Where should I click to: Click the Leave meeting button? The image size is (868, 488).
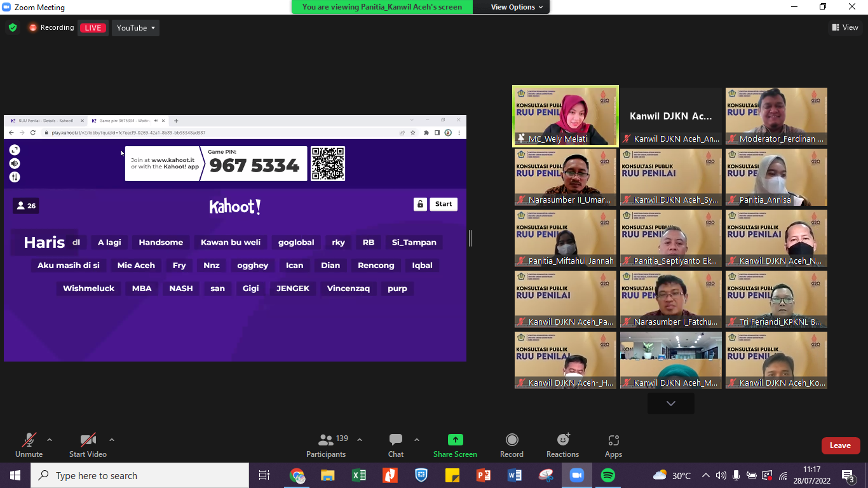coord(840,445)
